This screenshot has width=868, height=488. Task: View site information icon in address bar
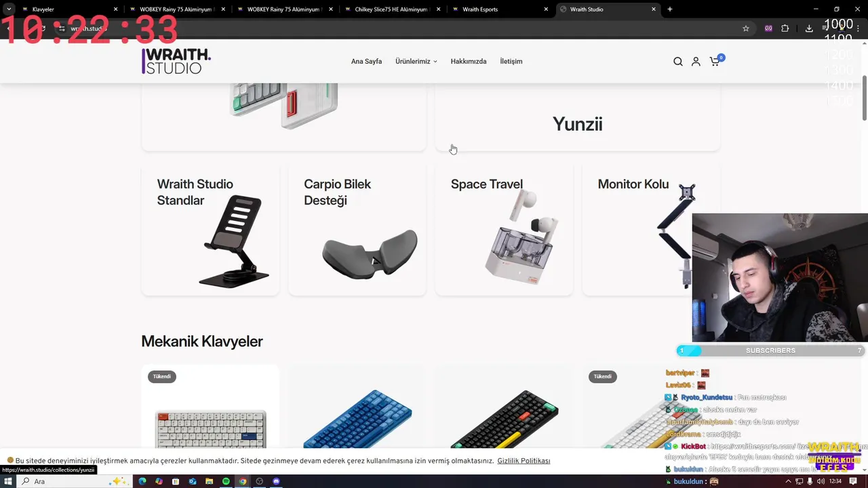(x=62, y=28)
